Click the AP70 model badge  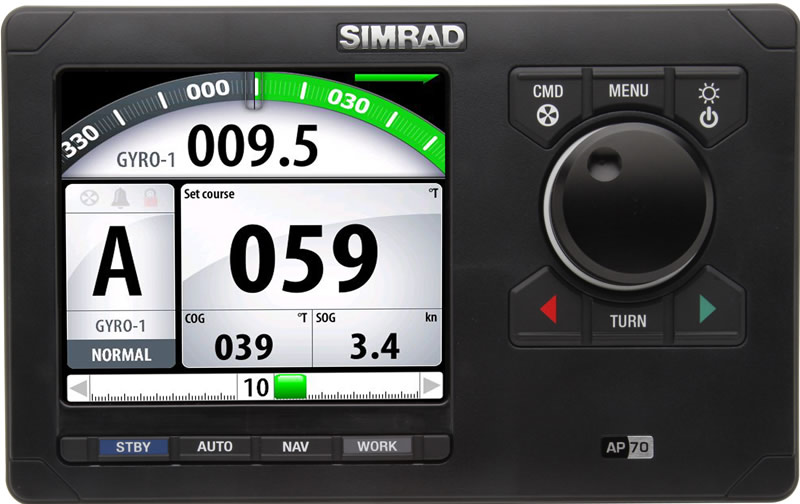[x=628, y=447]
